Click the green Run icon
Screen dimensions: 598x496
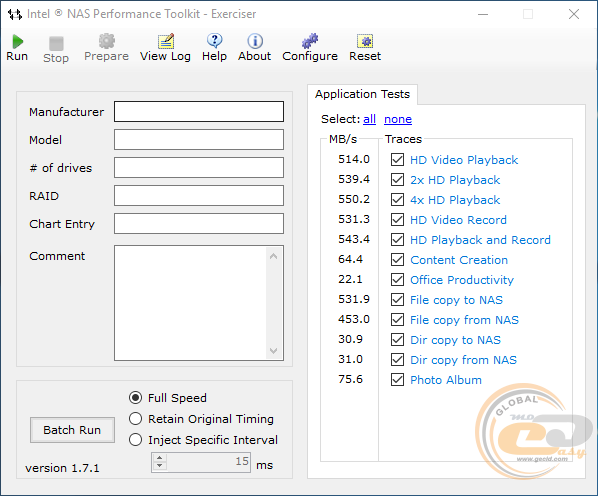[x=18, y=41]
